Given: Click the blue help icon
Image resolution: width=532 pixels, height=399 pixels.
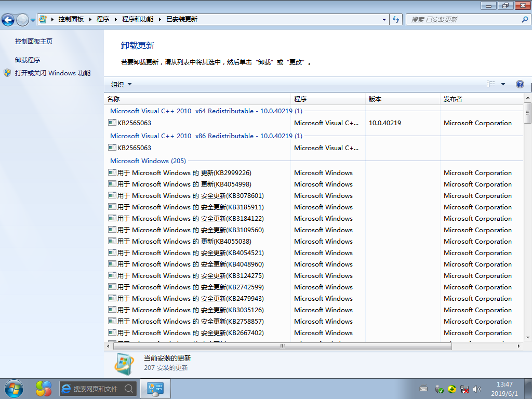Looking at the screenshot, I should tap(520, 84).
